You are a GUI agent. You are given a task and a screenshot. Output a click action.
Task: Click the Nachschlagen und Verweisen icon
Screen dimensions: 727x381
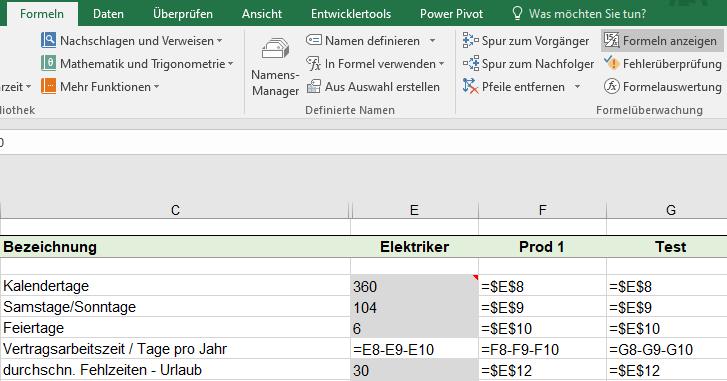48,40
